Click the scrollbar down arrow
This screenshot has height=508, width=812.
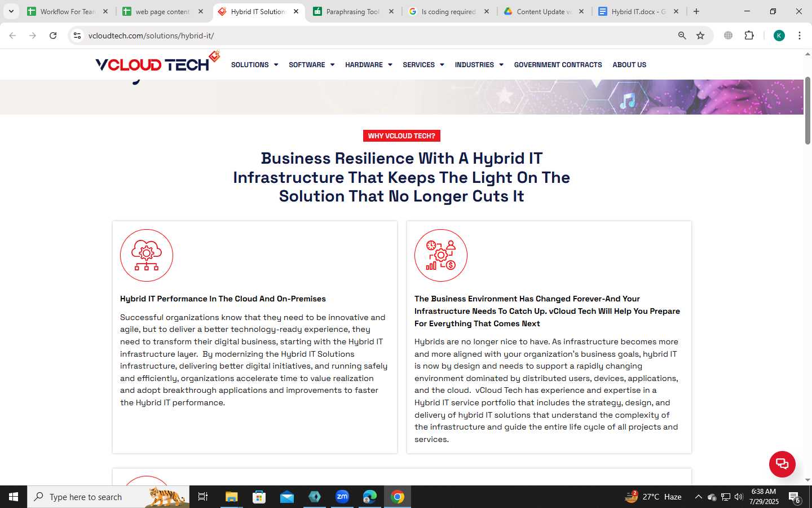tap(807, 480)
